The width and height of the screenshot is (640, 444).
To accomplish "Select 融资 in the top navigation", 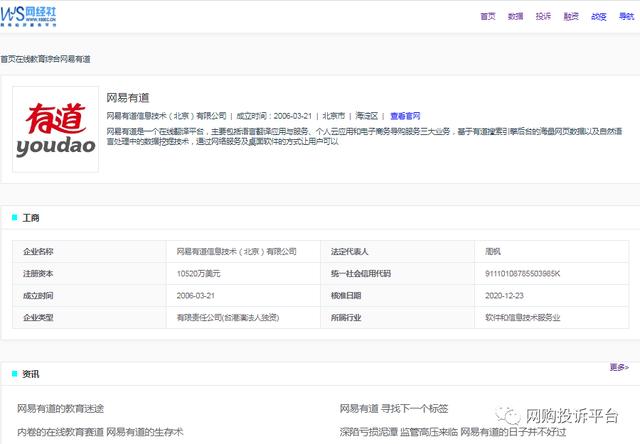I will click(571, 16).
